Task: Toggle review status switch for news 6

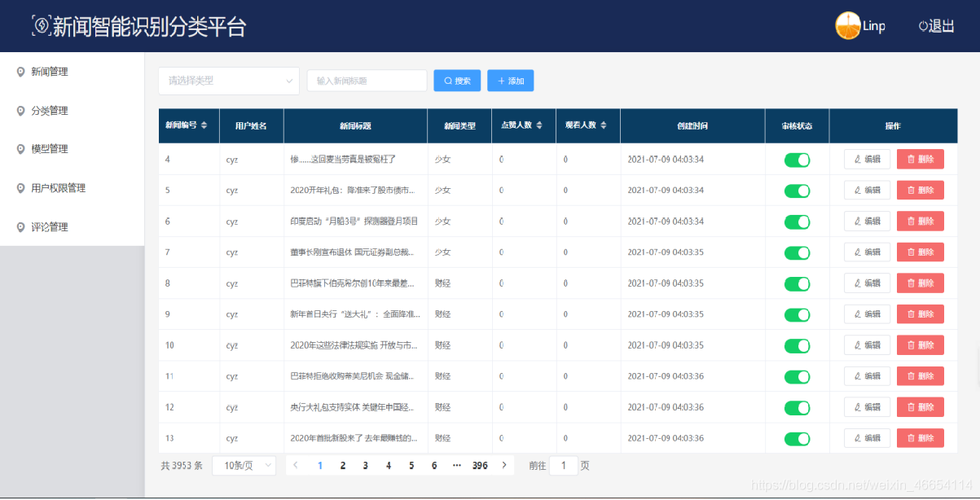Action: 798,221
